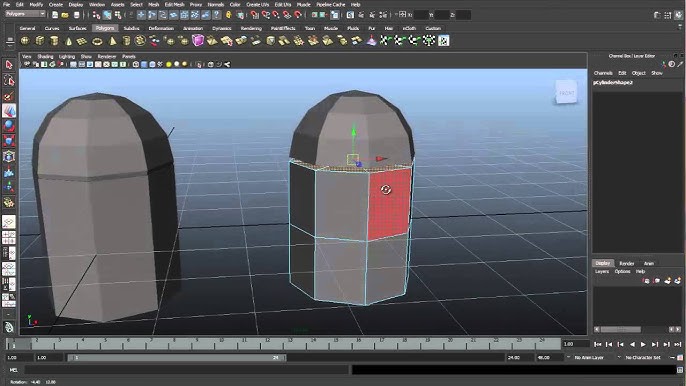
Task: Click the MEL command input field
Action: tap(186, 370)
